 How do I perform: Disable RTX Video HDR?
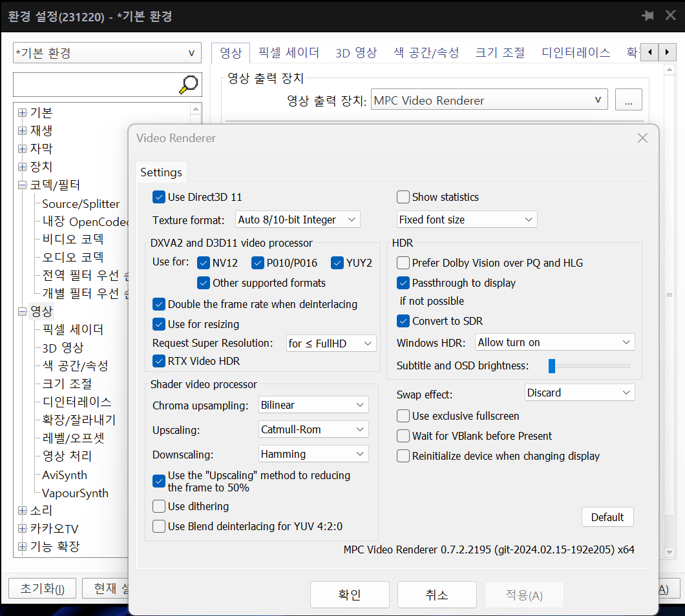coord(159,361)
